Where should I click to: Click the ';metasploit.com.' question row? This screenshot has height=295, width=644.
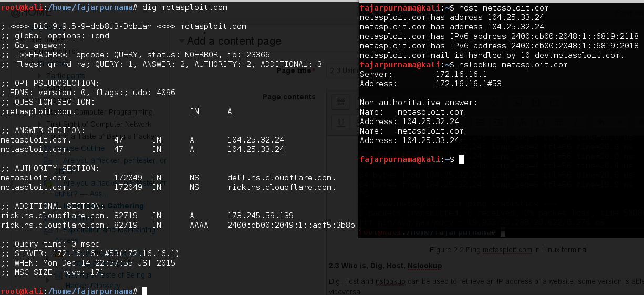[116, 111]
